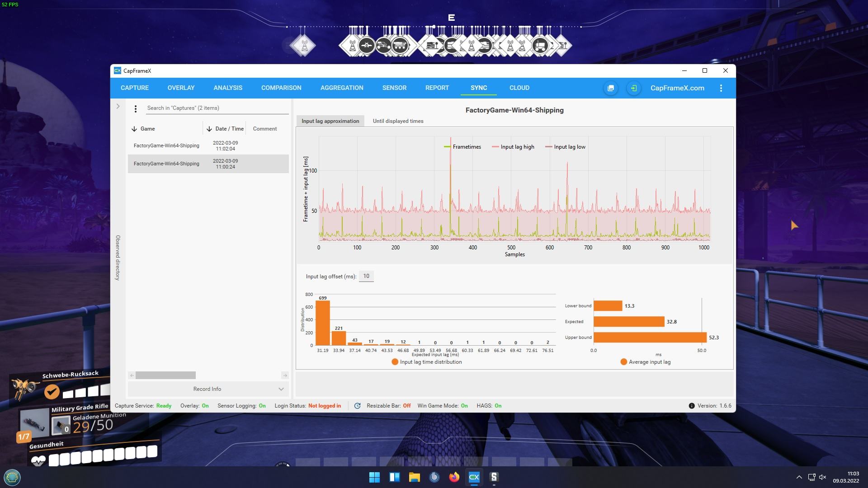The height and width of the screenshot is (488, 868).
Task: Click the 221 histogram bar
Action: pos(339,338)
